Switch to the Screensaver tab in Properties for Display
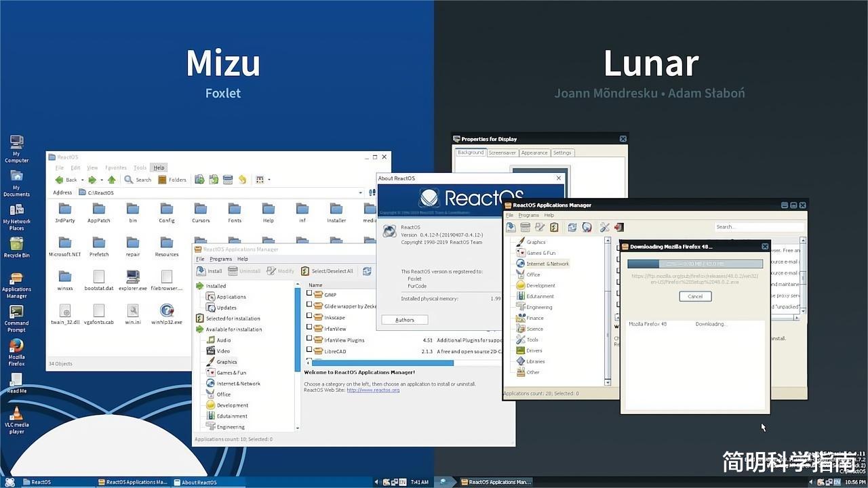 [502, 152]
